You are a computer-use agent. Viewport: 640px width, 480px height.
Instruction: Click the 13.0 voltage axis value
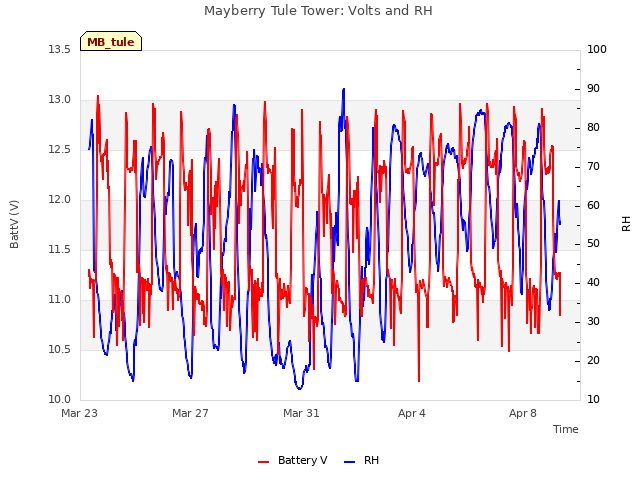tap(60, 100)
